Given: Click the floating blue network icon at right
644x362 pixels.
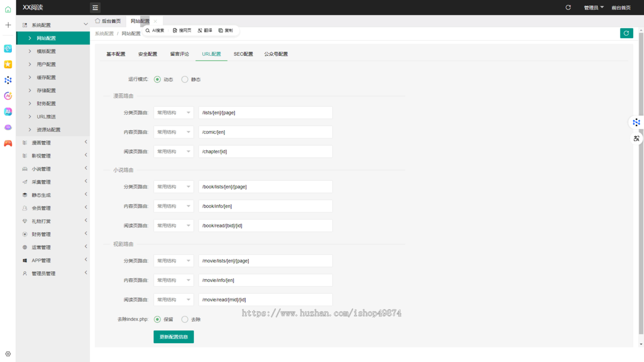Looking at the screenshot, I should tap(636, 122).
